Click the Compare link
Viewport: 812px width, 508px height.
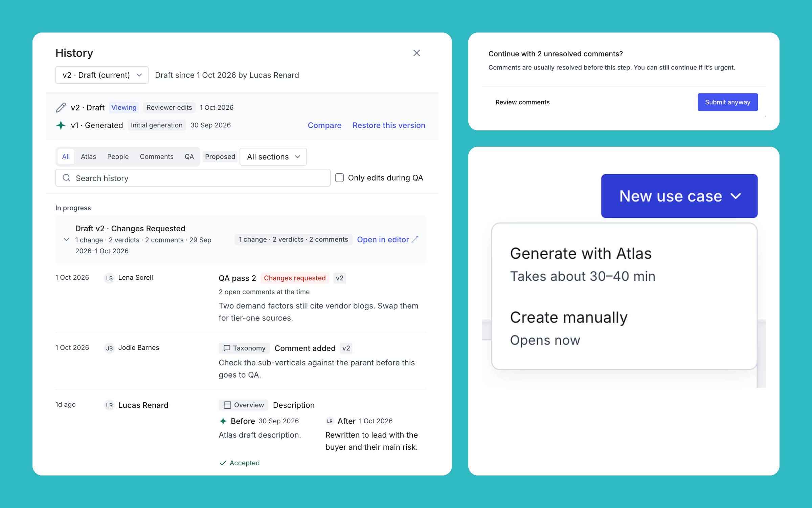(324, 125)
